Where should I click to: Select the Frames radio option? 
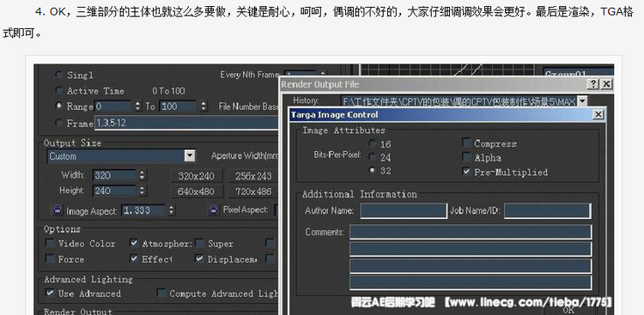tap(58, 123)
